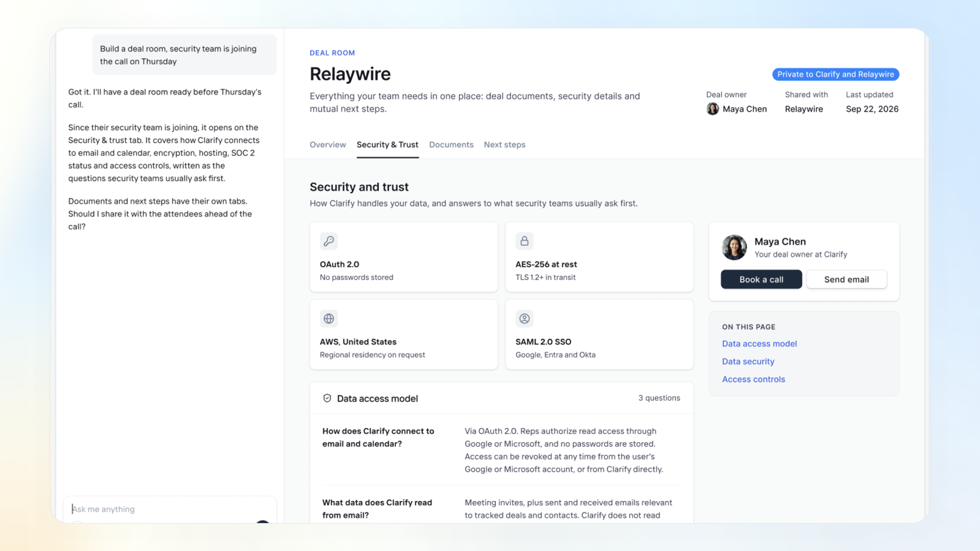Click the question about connecting to email and calendar
980x551 pixels.
coord(378,437)
